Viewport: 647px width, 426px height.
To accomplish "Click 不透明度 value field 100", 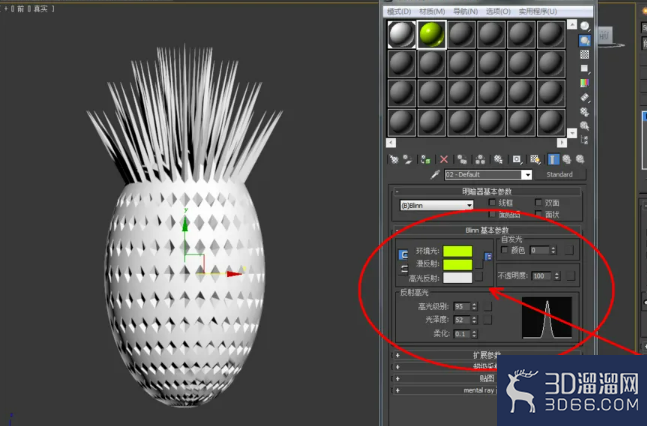I will click(542, 276).
